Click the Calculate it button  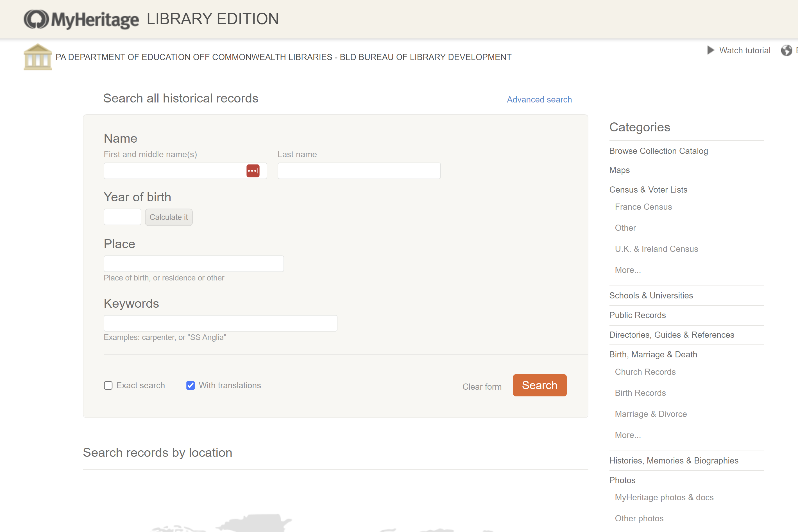[x=169, y=217]
